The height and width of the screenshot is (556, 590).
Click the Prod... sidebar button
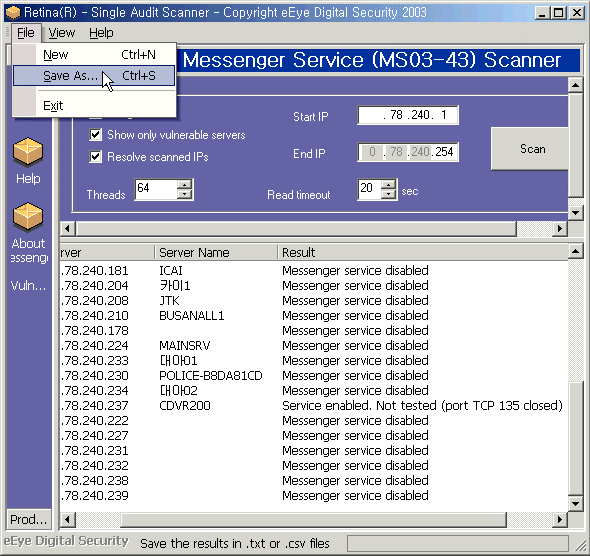coord(29,520)
